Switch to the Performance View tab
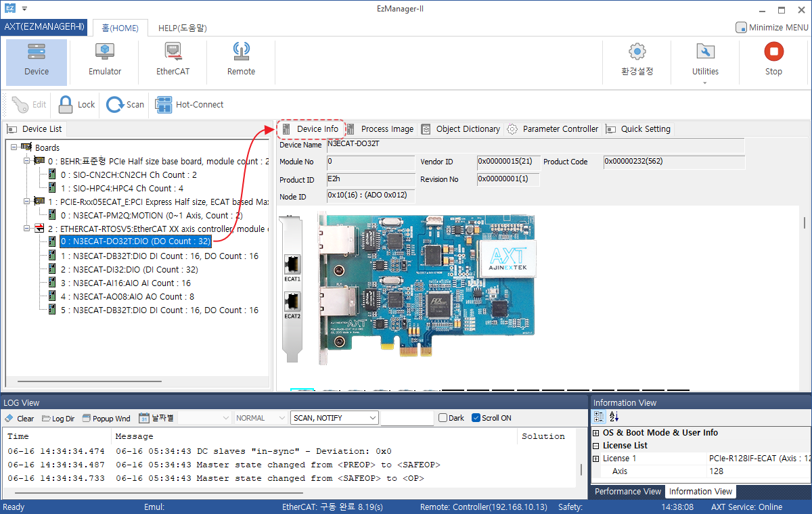 click(628, 492)
